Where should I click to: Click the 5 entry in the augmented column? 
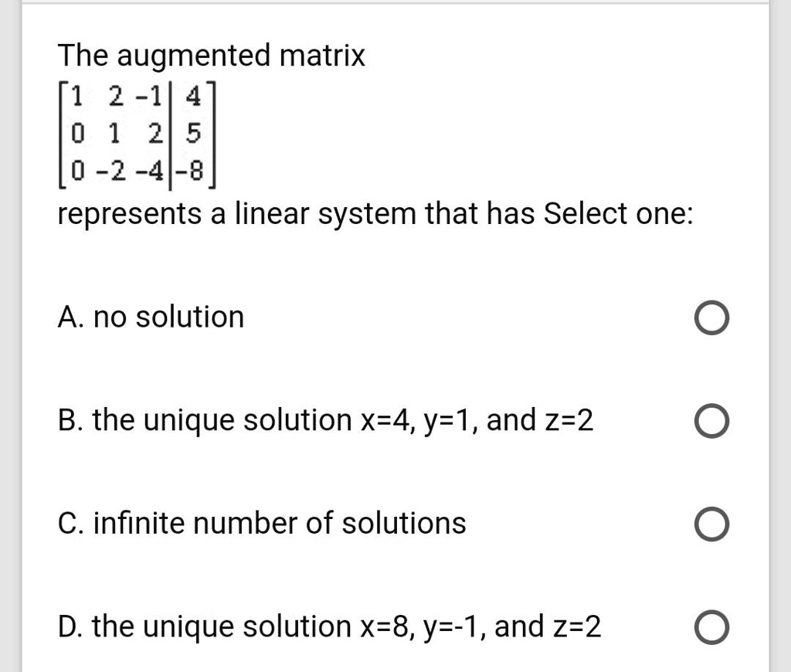tap(193, 136)
